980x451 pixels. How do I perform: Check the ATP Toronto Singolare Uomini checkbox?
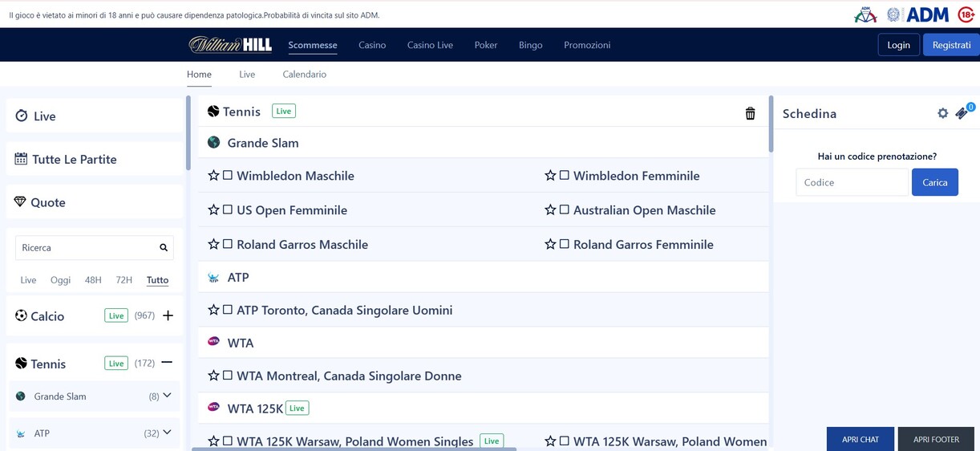[x=228, y=310]
